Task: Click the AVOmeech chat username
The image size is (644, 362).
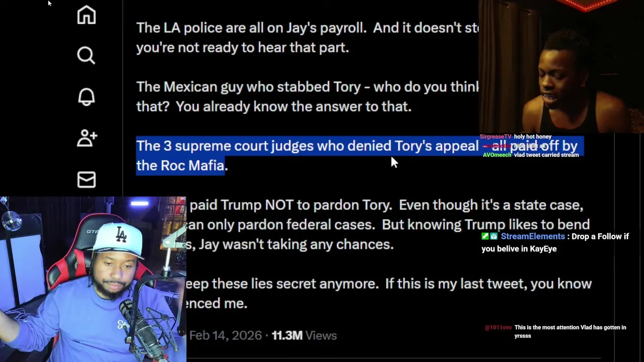Action: point(497,155)
